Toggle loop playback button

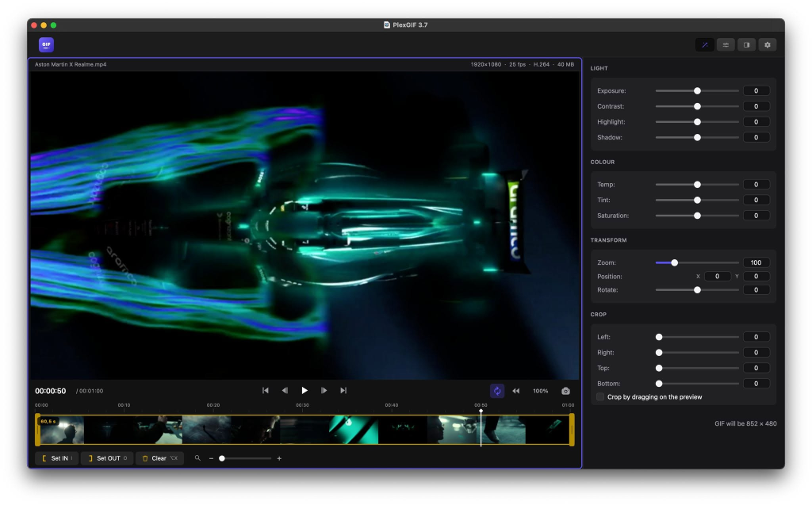tap(496, 391)
